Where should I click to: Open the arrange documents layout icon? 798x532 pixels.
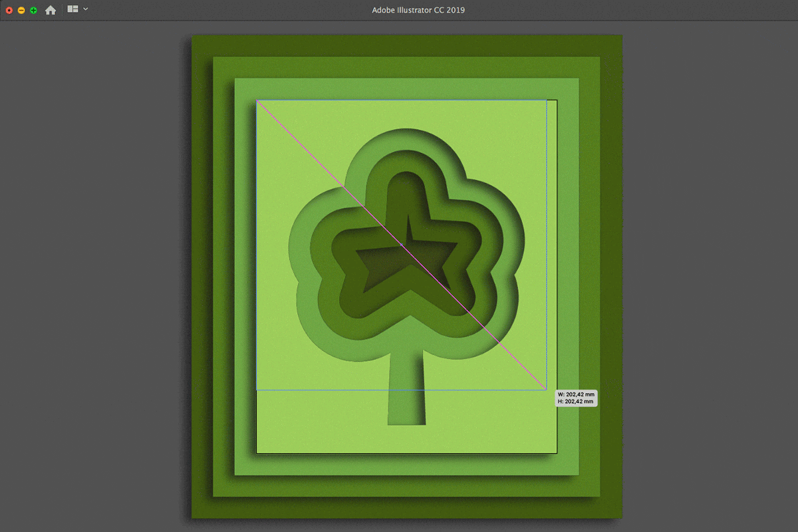click(x=73, y=9)
